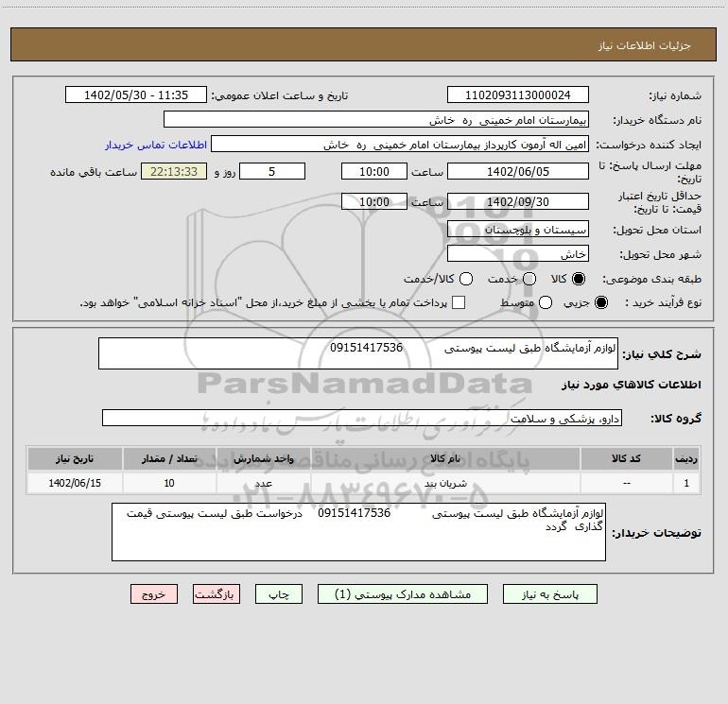The image size is (728, 704).
Task: Click the کد کالا column header
Action: 626,458
